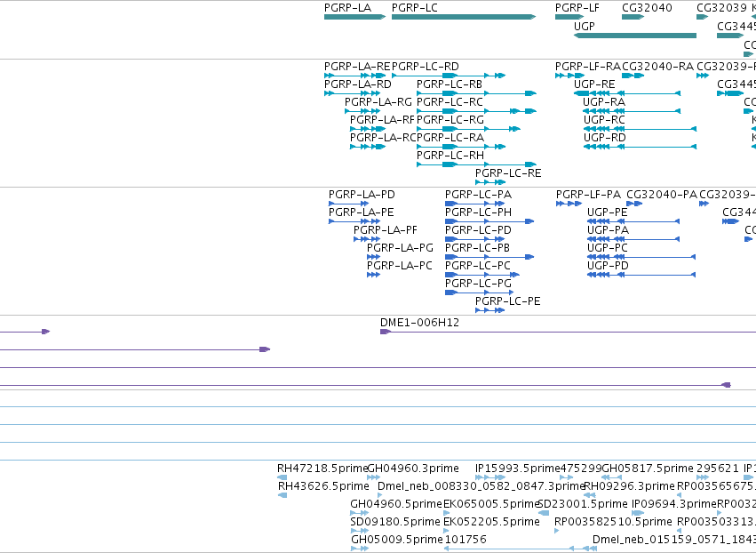The image size is (756, 553).
Task: Select the PGRP-LA gene label
Action: tap(347, 8)
